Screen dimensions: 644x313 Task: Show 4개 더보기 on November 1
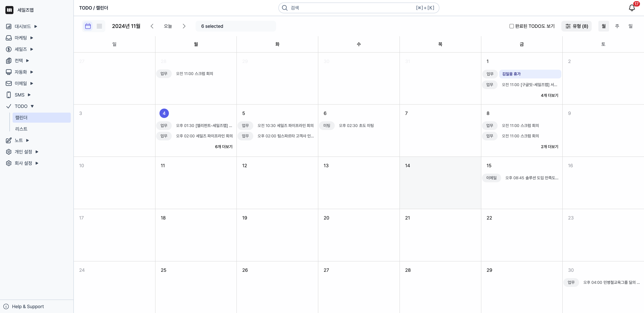pyautogui.click(x=550, y=95)
